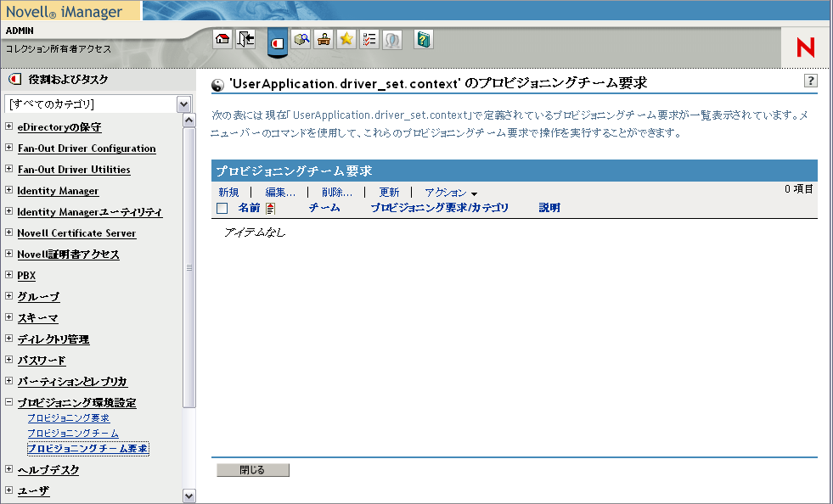Click 削除... in the table menu bar
This screenshot has width=833, height=504.
point(337,193)
